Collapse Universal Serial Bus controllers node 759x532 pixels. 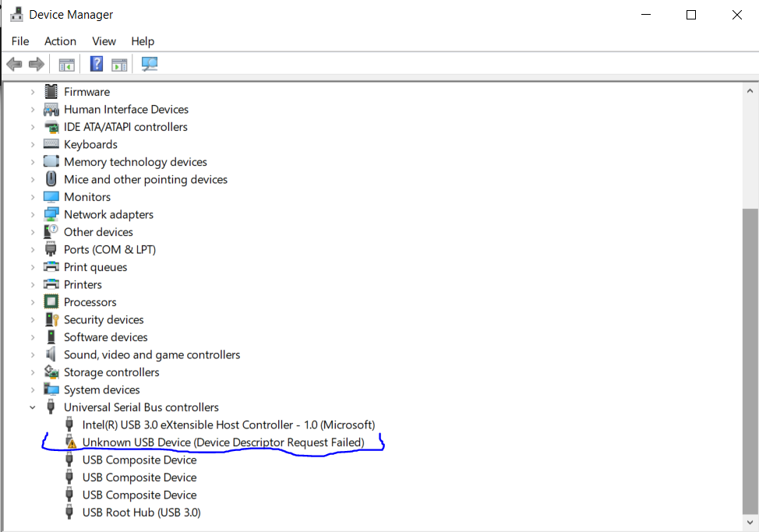point(33,407)
